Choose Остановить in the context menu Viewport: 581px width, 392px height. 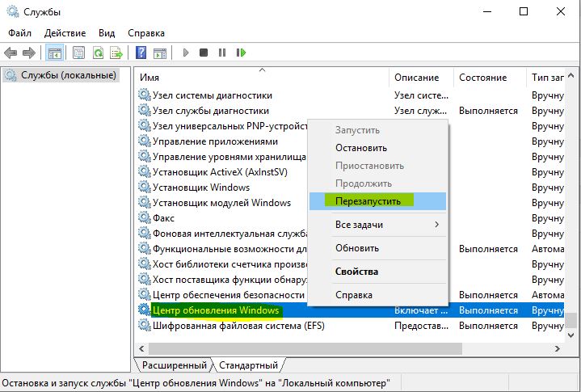point(377,148)
